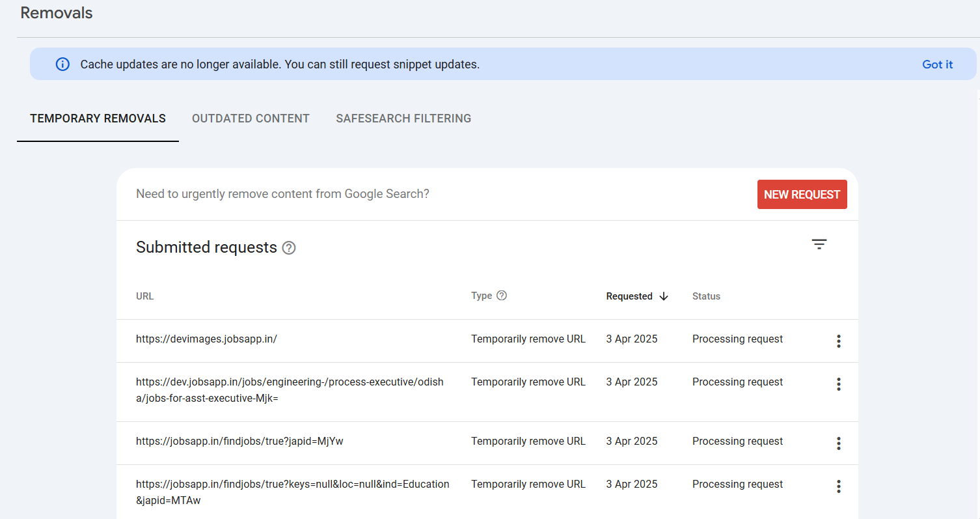The height and width of the screenshot is (519, 980).
Task: Select the findjobs japid=MjYw URL entry
Action: (239, 442)
